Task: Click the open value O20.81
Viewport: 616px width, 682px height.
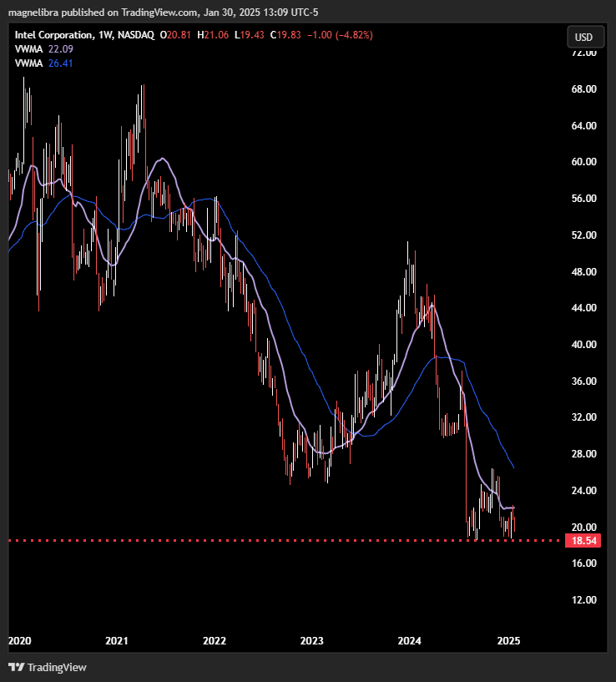Action: pyautogui.click(x=175, y=35)
